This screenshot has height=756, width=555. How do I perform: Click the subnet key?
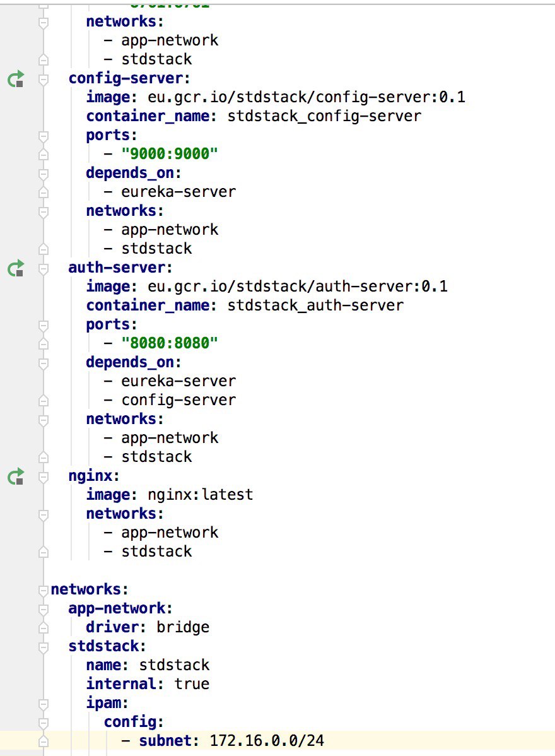(x=168, y=741)
